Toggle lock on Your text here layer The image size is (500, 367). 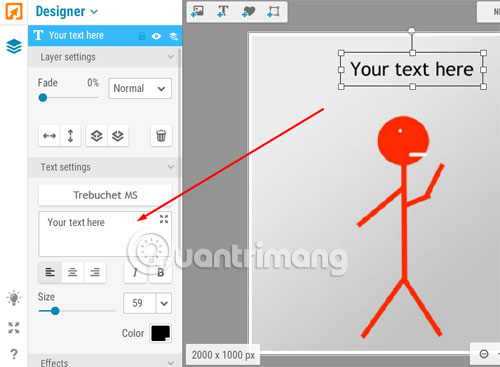(142, 36)
